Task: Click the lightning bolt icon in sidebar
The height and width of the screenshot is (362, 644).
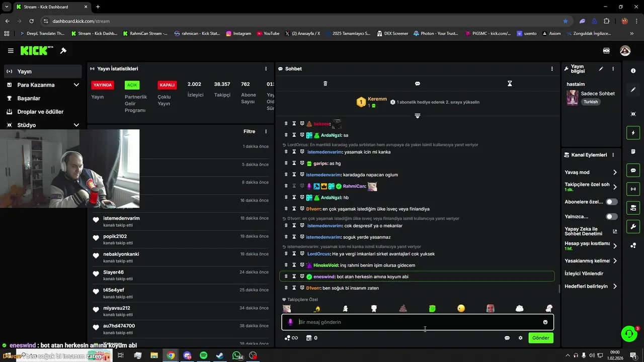Action: tap(633, 133)
